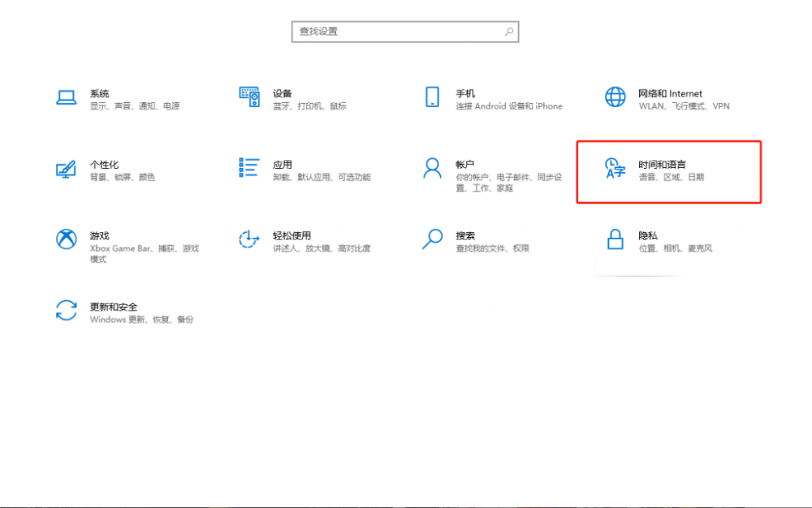
Task: Focus the 查找设置 search field
Action: point(405,32)
